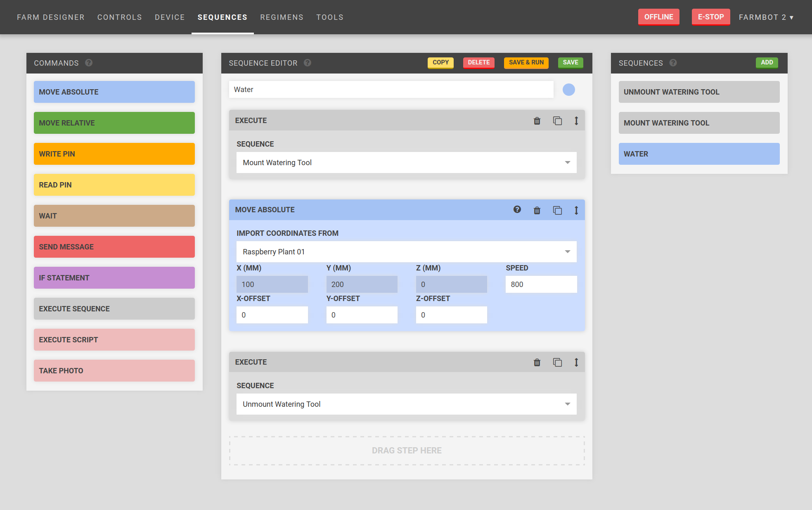Open the Unmount Watering Tool sequence dropdown
The width and height of the screenshot is (812, 510).
[x=406, y=404]
